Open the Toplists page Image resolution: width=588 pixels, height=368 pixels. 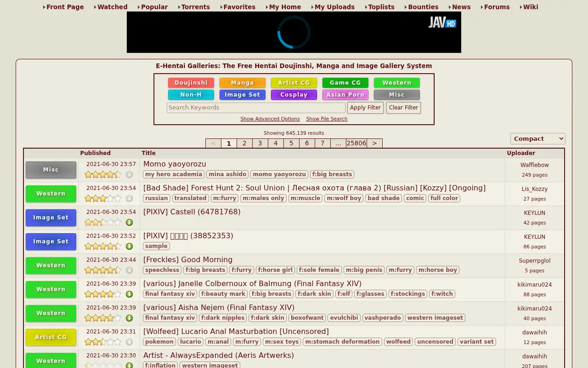point(381,7)
